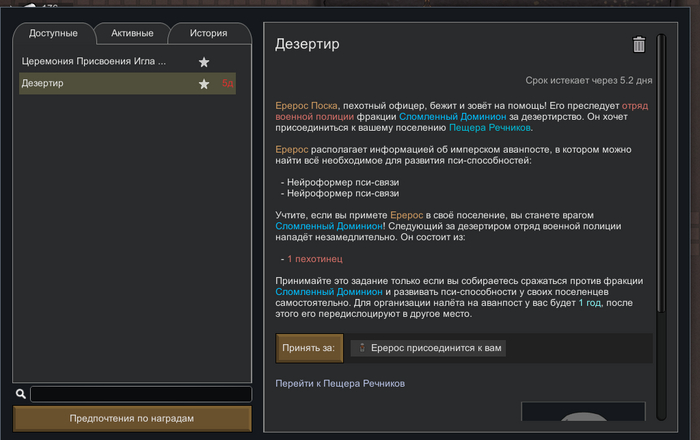
Task: Switch to the Активные tab
Action: [131, 34]
